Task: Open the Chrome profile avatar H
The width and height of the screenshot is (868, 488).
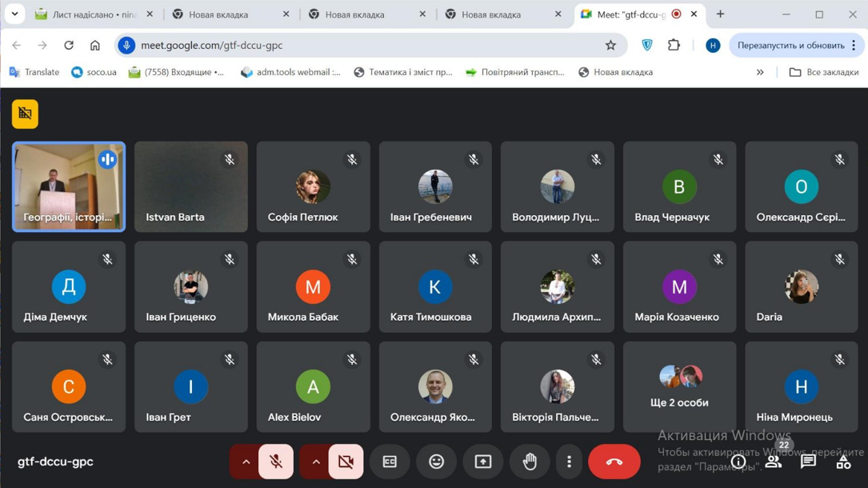Action: pos(713,46)
